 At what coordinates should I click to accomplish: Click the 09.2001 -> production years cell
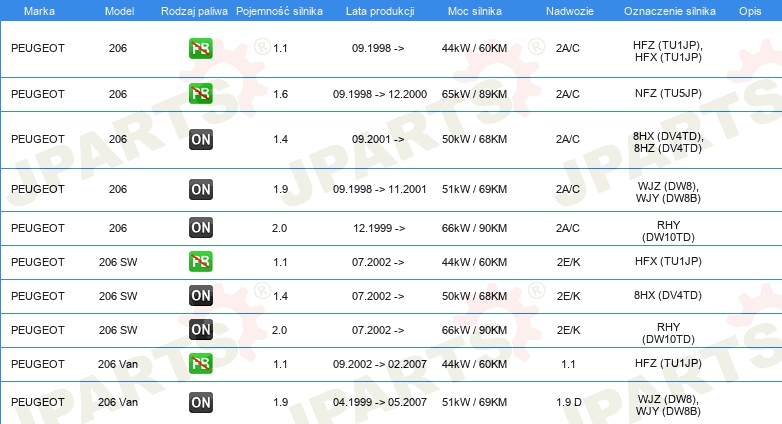[x=378, y=139]
